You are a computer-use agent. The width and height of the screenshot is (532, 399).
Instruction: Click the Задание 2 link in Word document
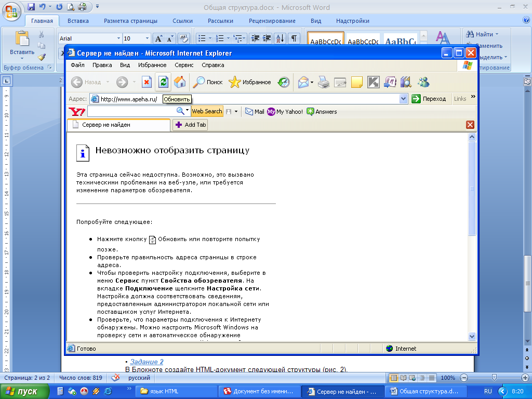147,362
